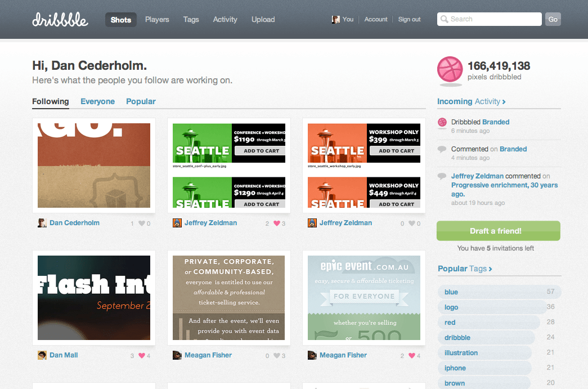
Task: Select the Following tab
Action: pos(51,102)
